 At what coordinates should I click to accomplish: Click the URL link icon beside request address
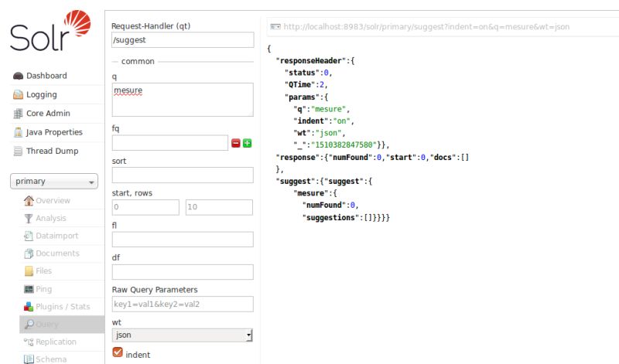[x=275, y=27]
